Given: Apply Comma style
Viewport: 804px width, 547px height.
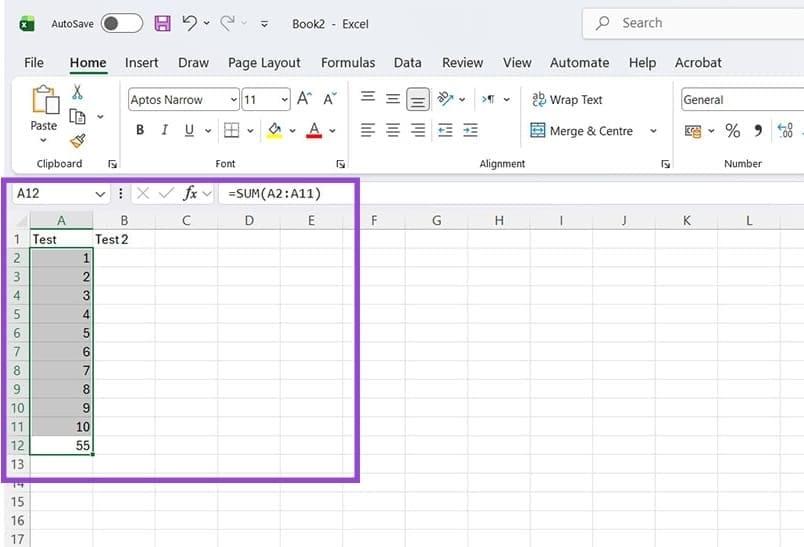Looking at the screenshot, I should 758,131.
